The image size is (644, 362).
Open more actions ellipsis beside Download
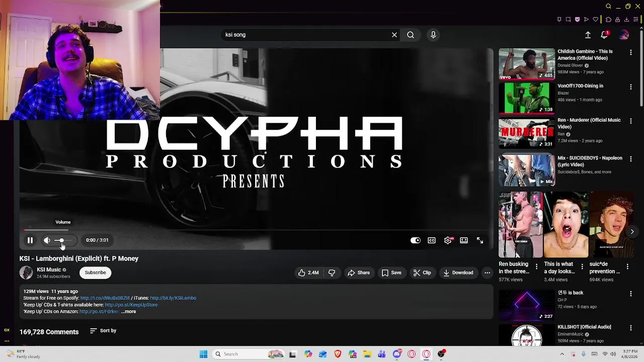[x=487, y=273]
